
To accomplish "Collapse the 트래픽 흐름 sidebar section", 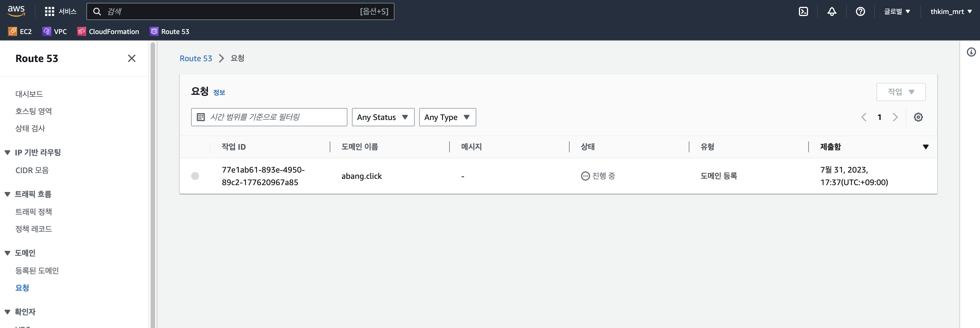I will [7, 194].
